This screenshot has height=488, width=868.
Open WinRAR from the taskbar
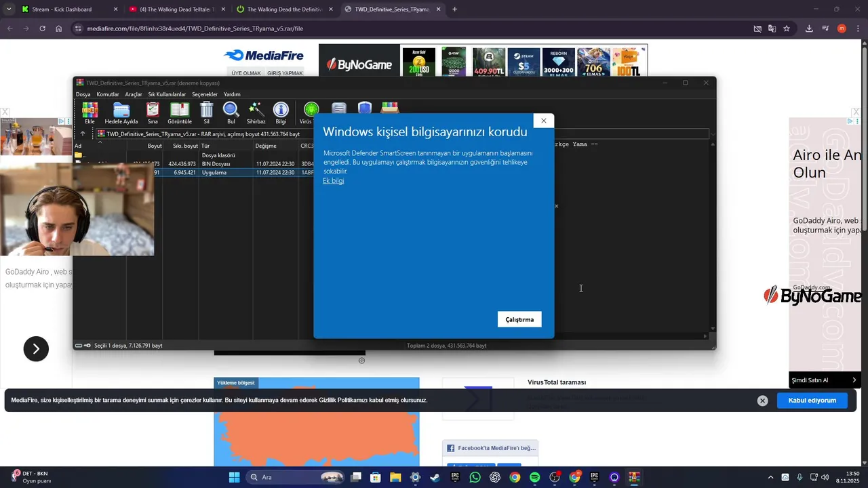click(634, 477)
